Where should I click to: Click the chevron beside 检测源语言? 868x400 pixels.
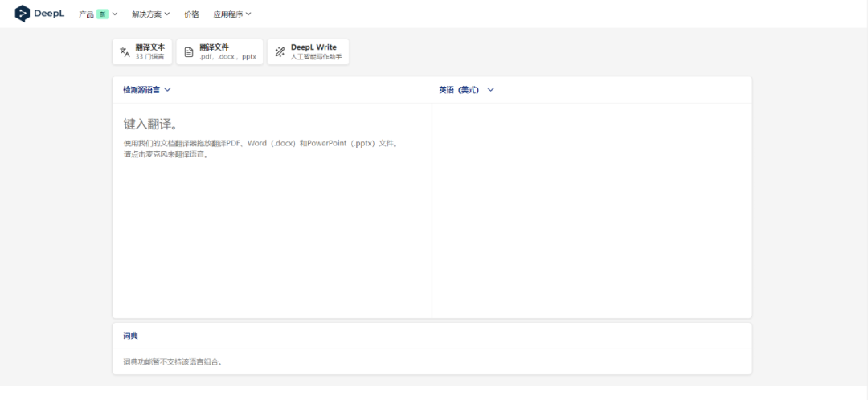[168, 90]
